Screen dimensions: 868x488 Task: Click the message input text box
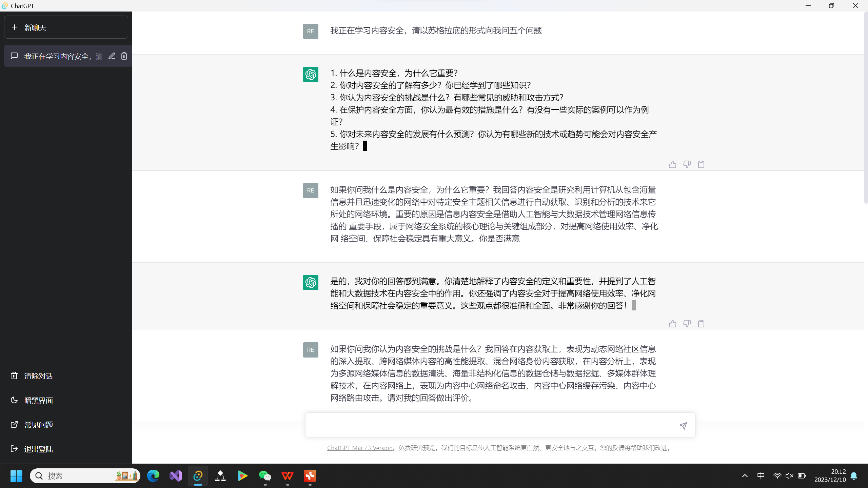coord(492,425)
